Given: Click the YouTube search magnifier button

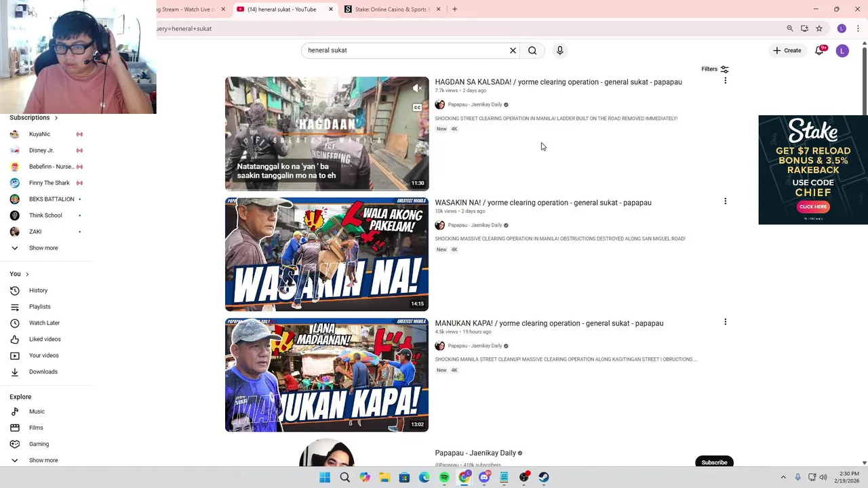Looking at the screenshot, I should pyautogui.click(x=532, y=50).
